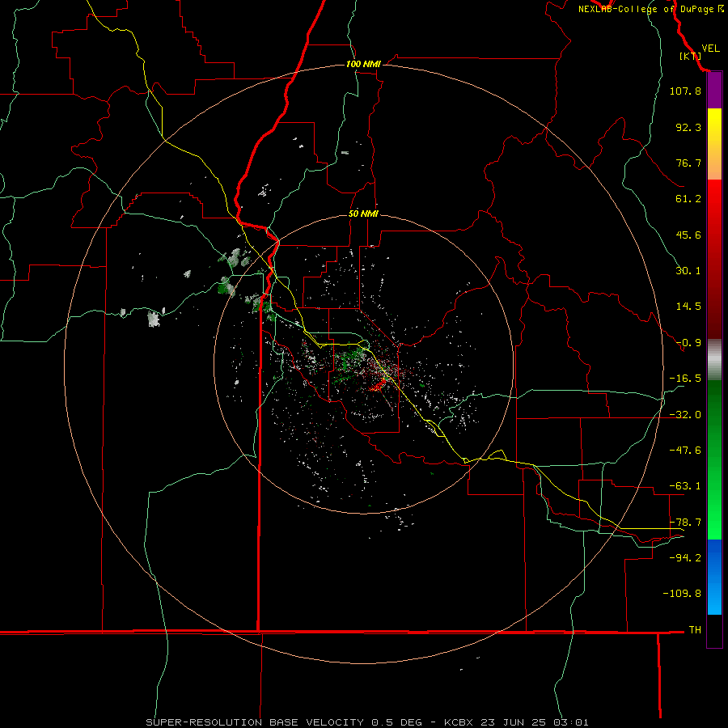Screen dimensions: 728x728
Task: Click the -63.1 legend value
Action: click(685, 486)
